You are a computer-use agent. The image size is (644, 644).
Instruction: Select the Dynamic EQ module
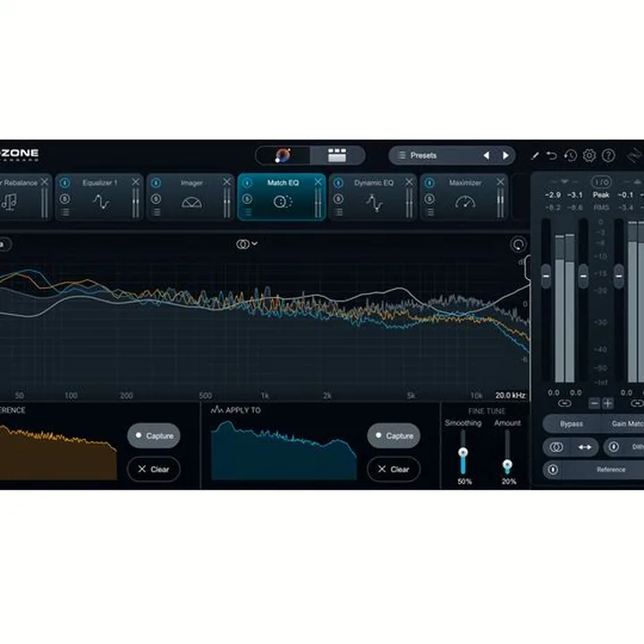coord(373,197)
